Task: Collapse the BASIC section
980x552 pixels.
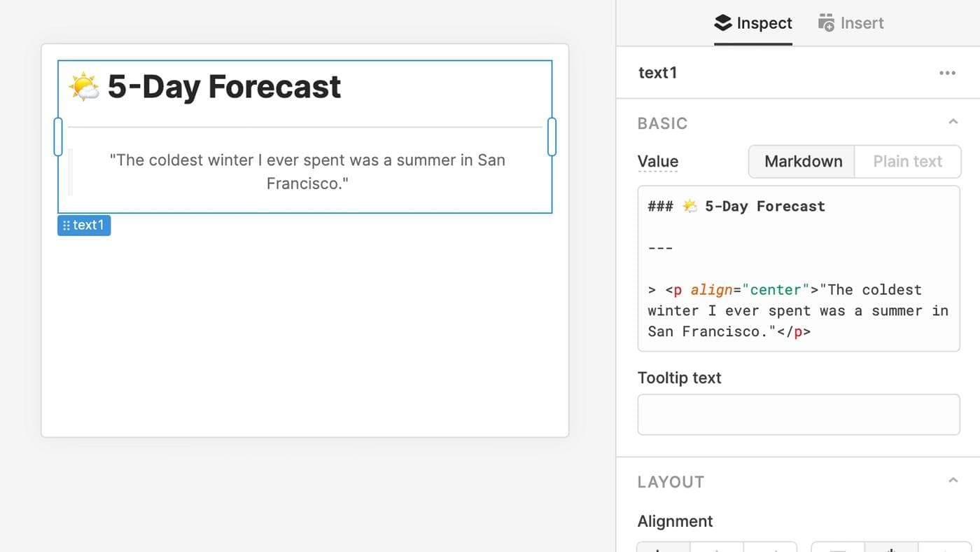Action: [x=952, y=123]
